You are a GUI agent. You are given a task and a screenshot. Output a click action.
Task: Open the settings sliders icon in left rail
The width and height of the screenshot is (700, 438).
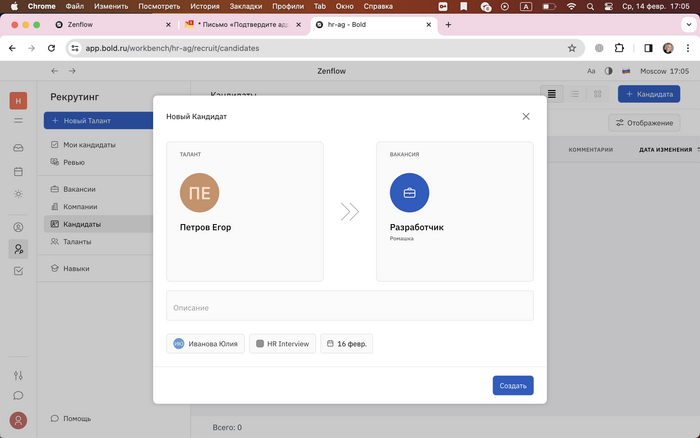pos(18,375)
